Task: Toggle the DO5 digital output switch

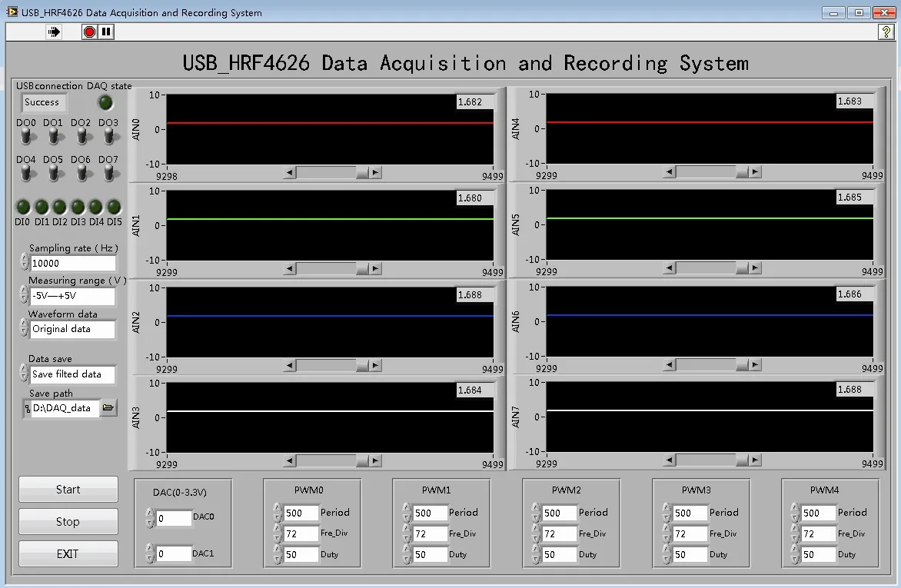Action: click(54, 173)
